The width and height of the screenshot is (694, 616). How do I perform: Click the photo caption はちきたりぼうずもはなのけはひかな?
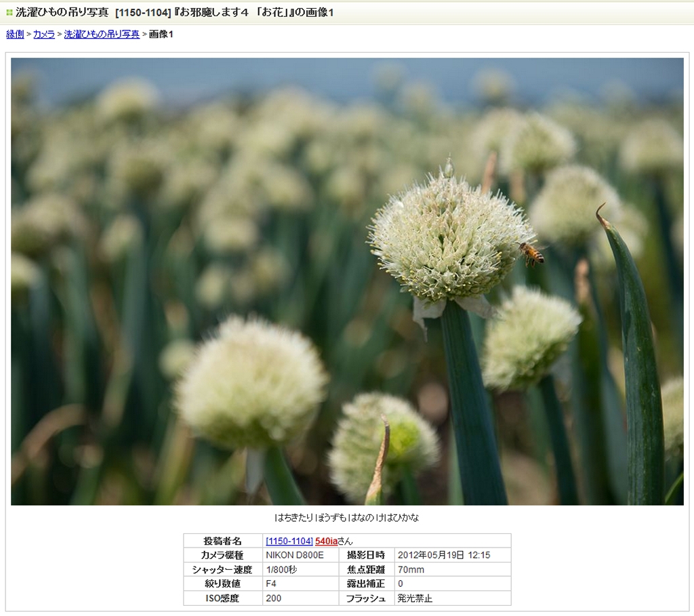346,517
